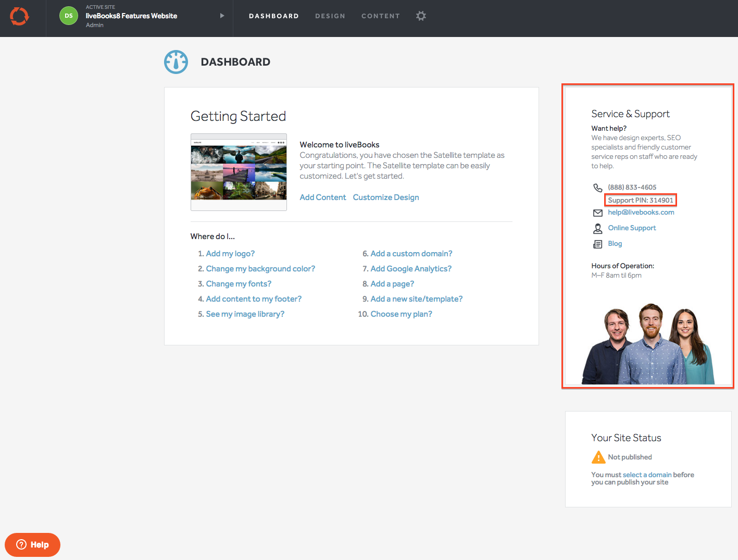
Task: Click the phone icon in Service & Support
Action: tap(598, 188)
